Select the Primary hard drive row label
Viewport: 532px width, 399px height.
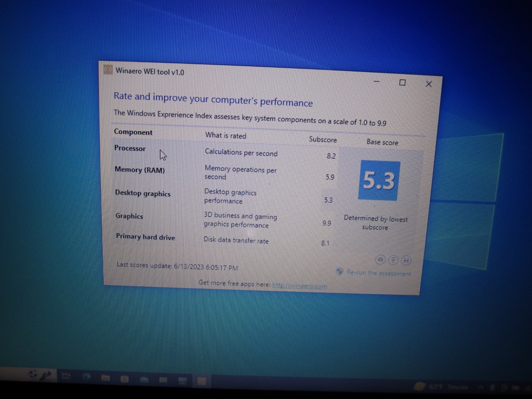tap(145, 237)
